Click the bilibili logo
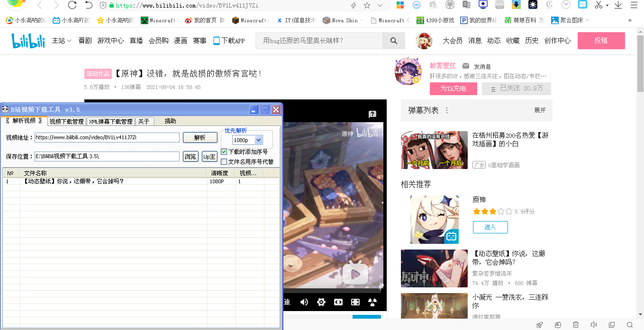 click(28, 41)
